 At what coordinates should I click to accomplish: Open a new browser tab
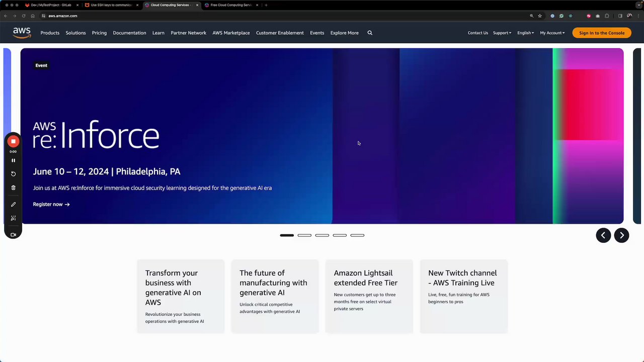pyautogui.click(x=266, y=5)
